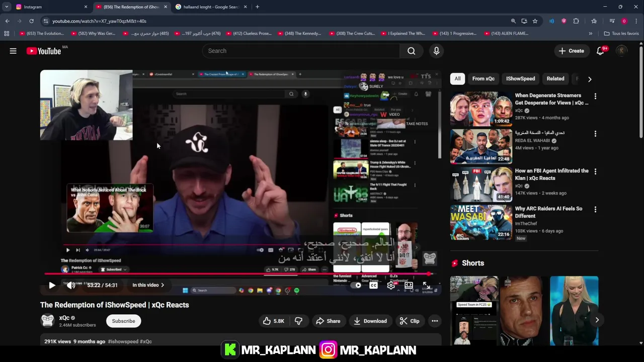Open the Chrome three-dot menu

[x=636, y=21]
